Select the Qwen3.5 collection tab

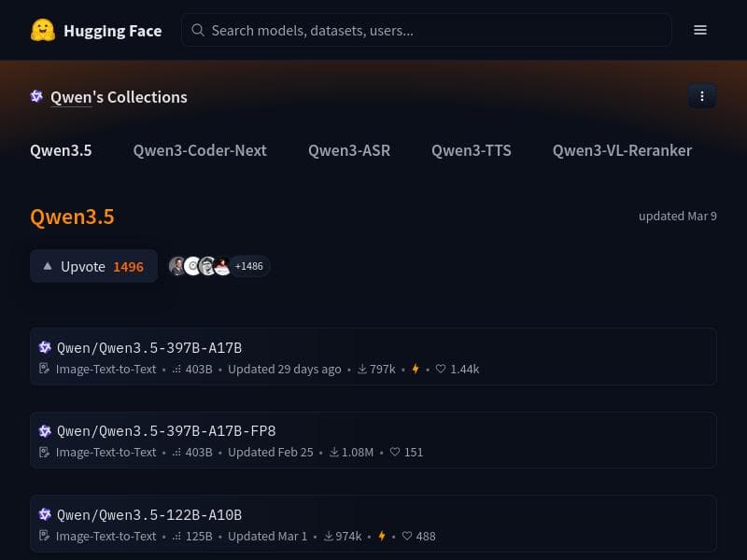61,150
